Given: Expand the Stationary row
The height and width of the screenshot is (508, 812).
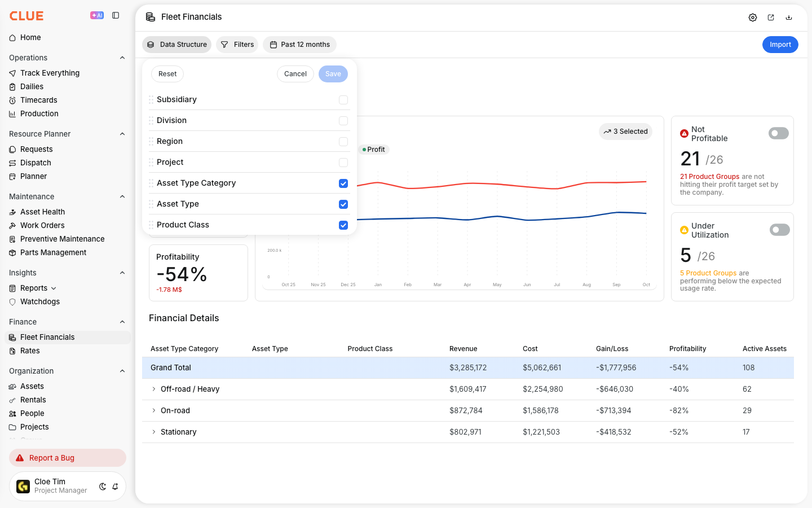Looking at the screenshot, I should [153, 432].
